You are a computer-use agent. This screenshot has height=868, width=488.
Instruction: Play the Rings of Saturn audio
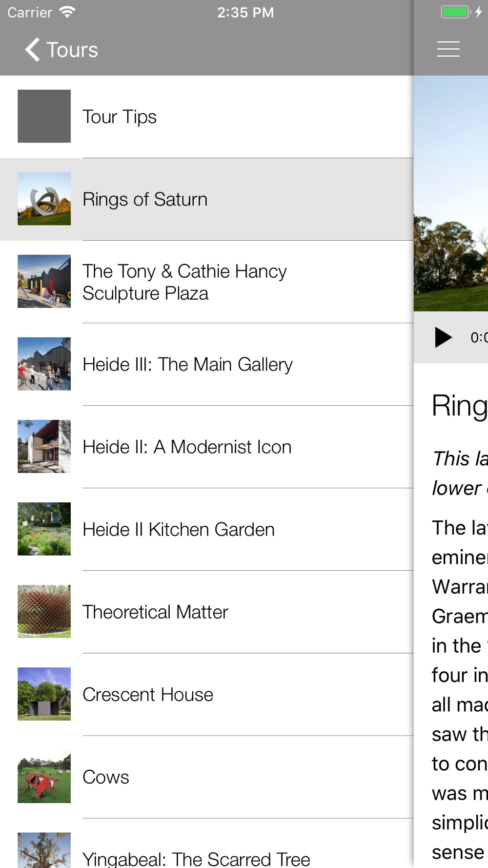coord(443,337)
